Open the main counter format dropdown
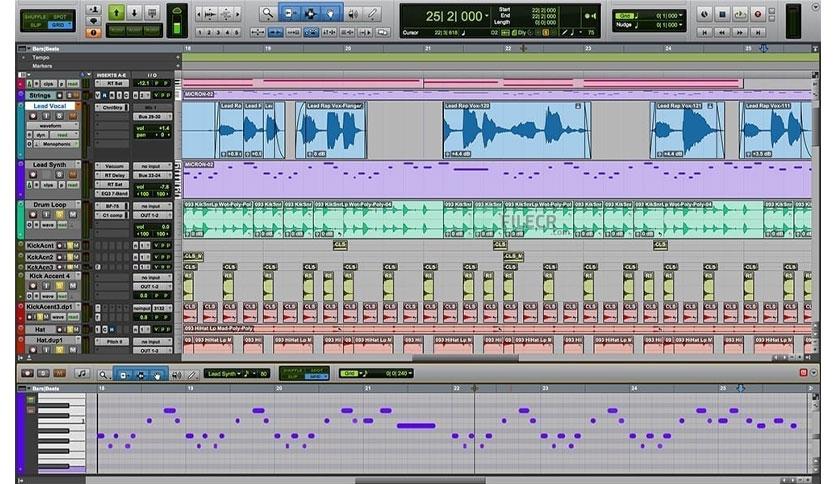Viewport: 836px width, 484px height. 486,17
